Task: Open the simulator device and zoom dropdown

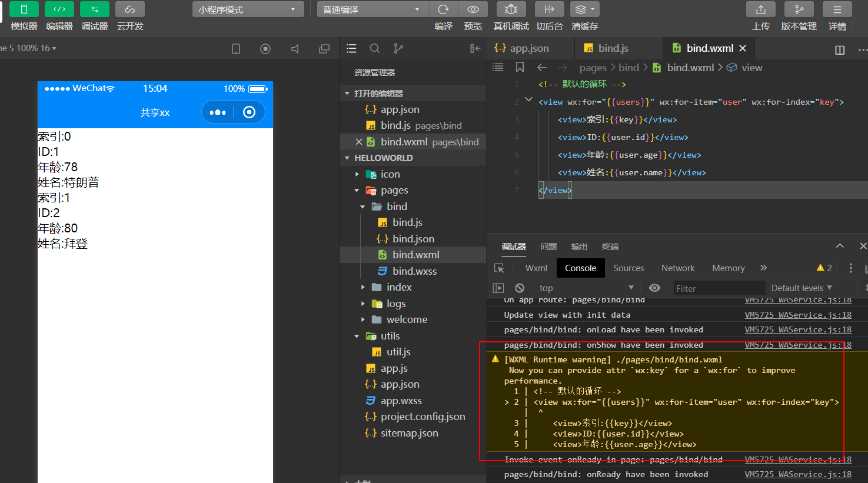Action: pos(28,48)
